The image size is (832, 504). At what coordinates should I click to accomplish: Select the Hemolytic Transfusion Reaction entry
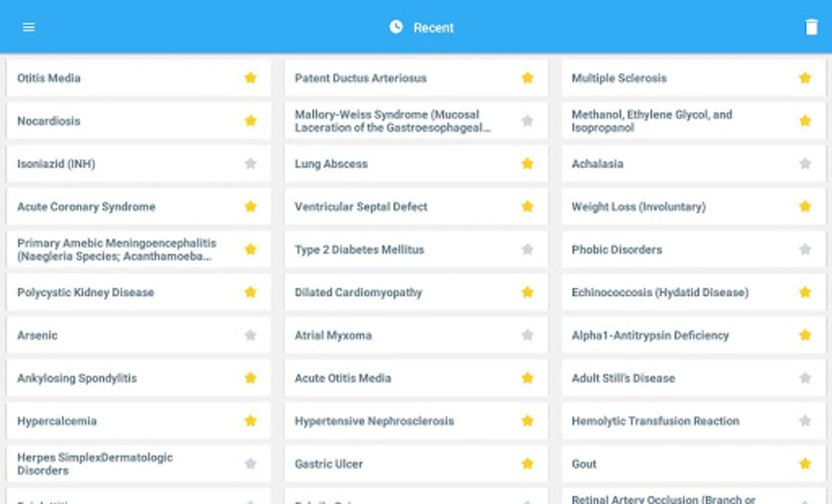694,421
